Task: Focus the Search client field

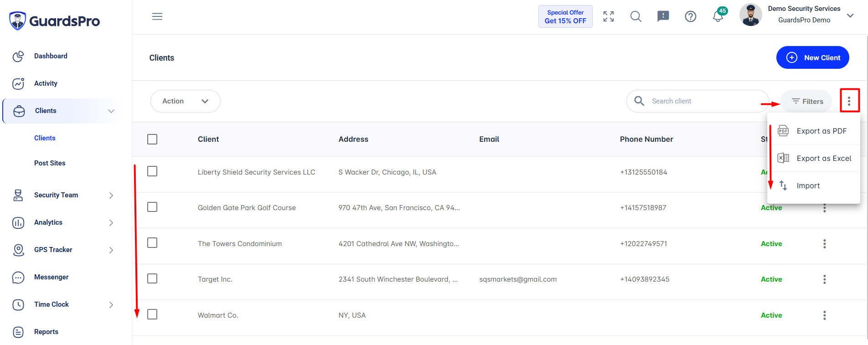Action: pyautogui.click(x=697, y=101)
